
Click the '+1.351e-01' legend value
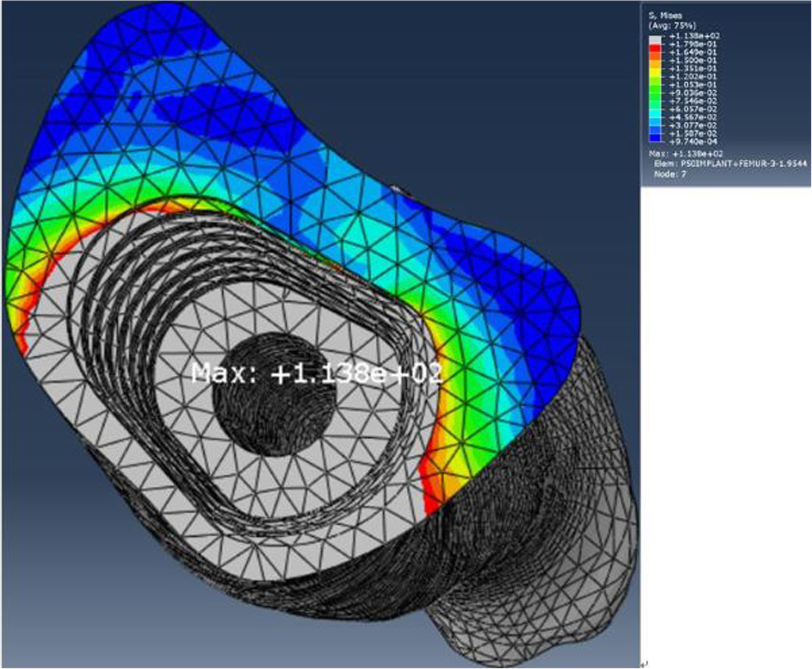693,68
